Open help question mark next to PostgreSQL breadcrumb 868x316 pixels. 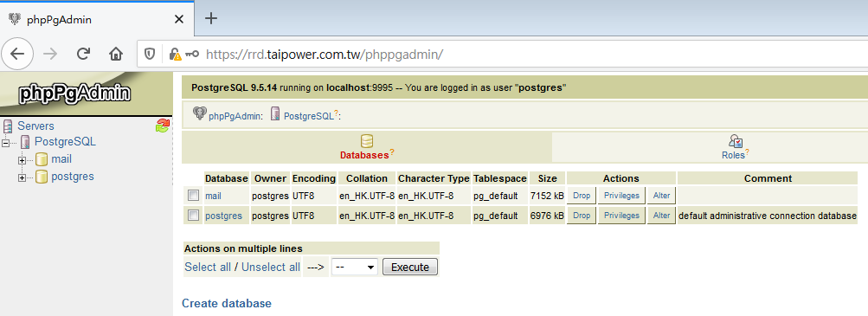pos(336,113)
